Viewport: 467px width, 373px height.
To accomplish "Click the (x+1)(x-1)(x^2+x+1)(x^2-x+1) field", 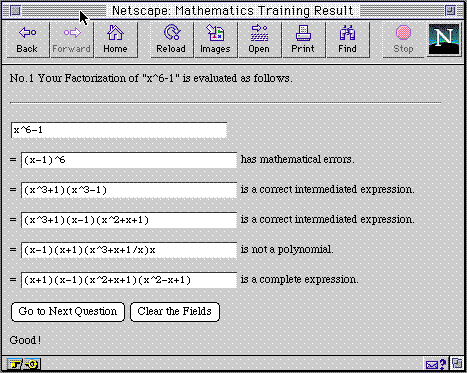I will pyautogui.click(x=129, y=280).
